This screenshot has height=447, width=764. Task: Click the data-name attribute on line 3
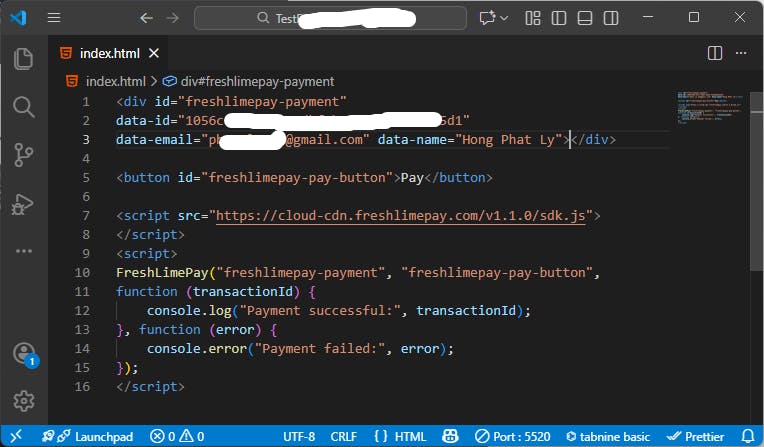coord(412,139)
